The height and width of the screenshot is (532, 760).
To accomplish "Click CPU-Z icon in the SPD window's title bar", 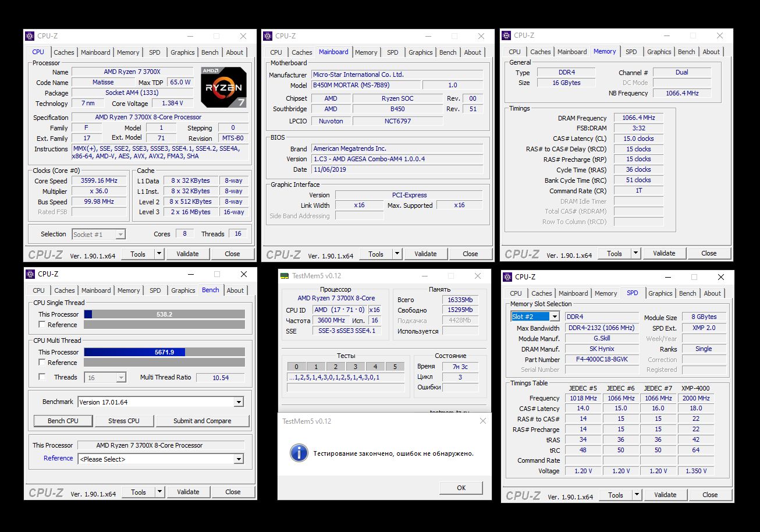I will (507, 277).
